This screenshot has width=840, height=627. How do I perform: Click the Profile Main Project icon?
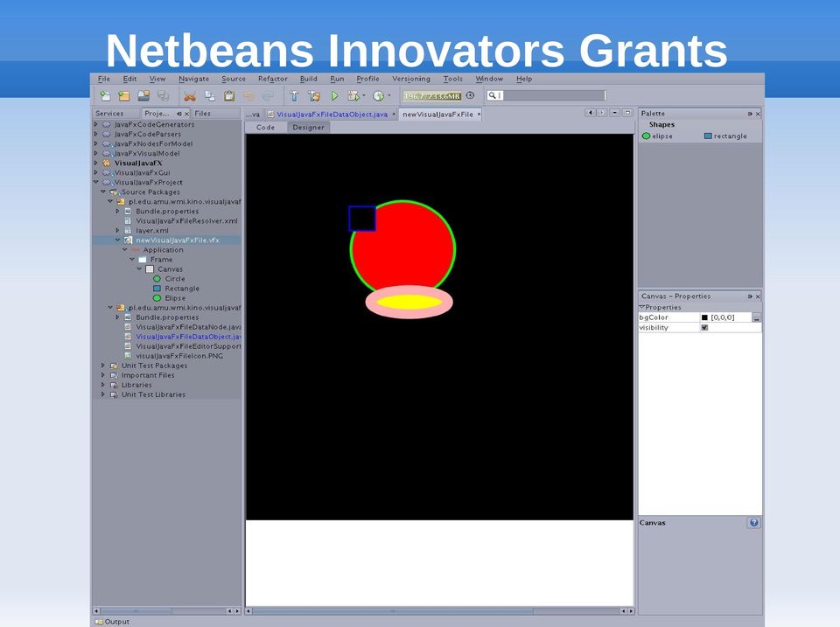pyautogui.click(x=378, y=96)
